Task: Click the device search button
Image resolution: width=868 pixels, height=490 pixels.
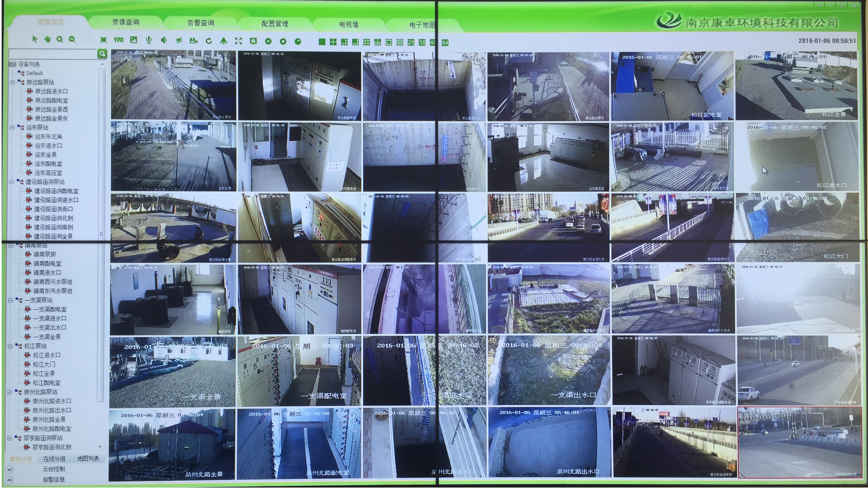Action: click(x=102, y=54)
